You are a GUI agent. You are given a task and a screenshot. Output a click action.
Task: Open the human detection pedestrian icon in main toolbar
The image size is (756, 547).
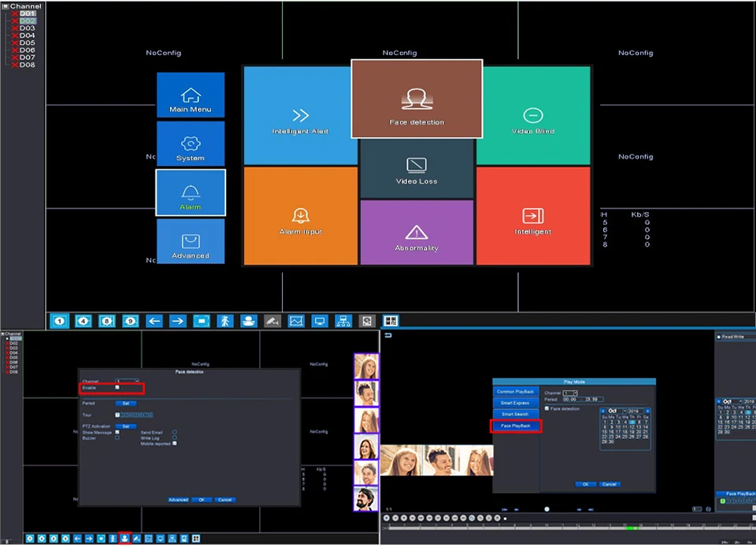click(224, 321)
